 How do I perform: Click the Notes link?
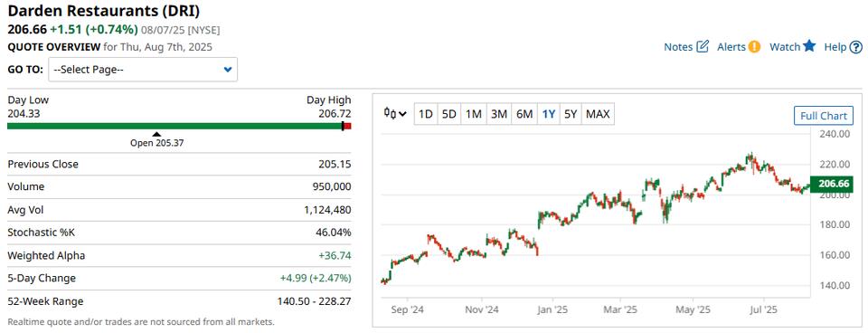(678, 47)
